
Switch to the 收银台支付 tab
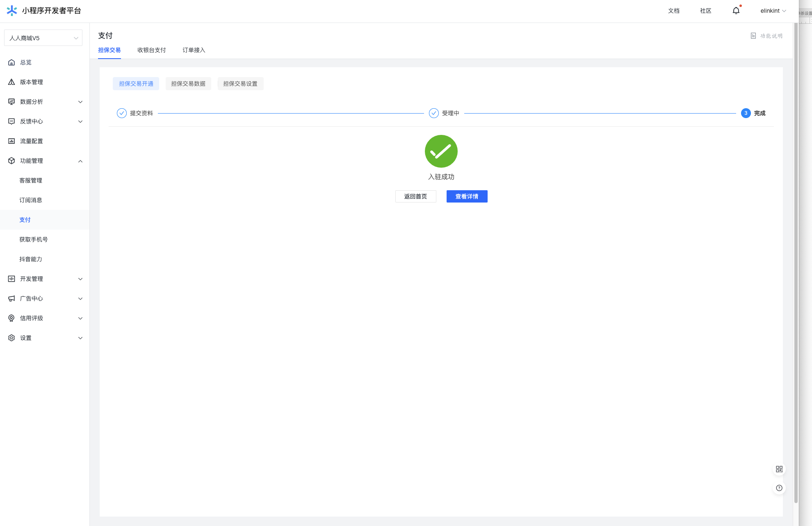(x=151, y=50)
